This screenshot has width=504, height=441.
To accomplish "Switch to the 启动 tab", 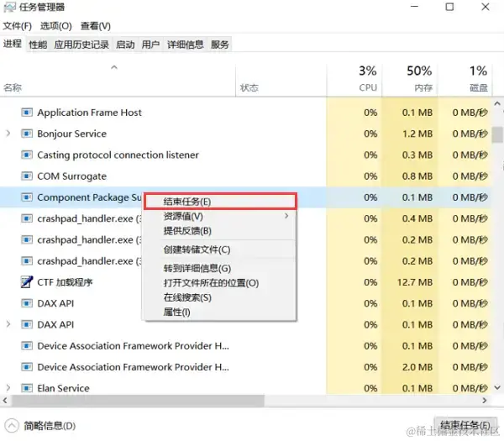I will (125, 45).
